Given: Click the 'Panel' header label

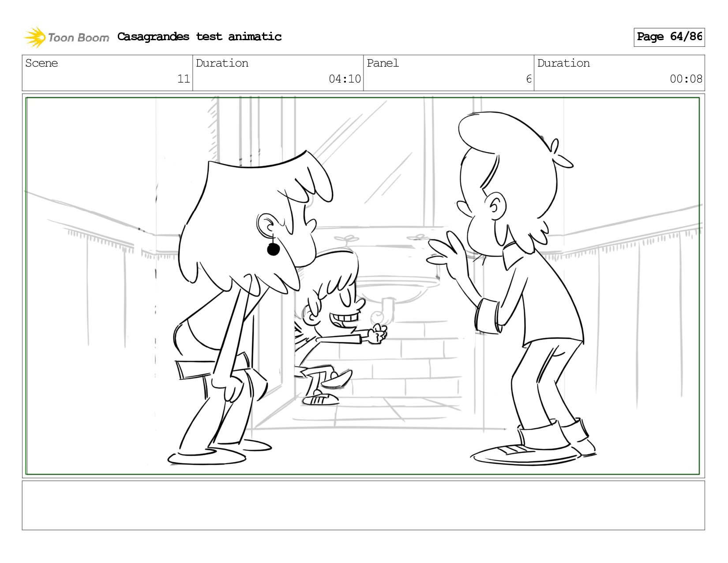Looking at the screenshot, I should pos(383,63).
